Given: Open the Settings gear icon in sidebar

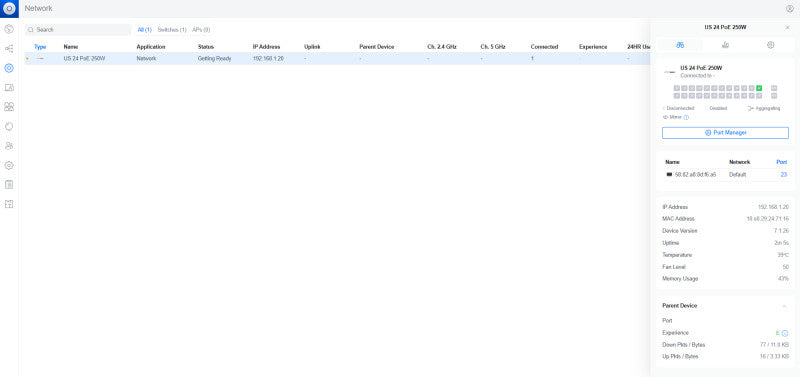Looking at the screenshot, I should [x=9, y=165].
